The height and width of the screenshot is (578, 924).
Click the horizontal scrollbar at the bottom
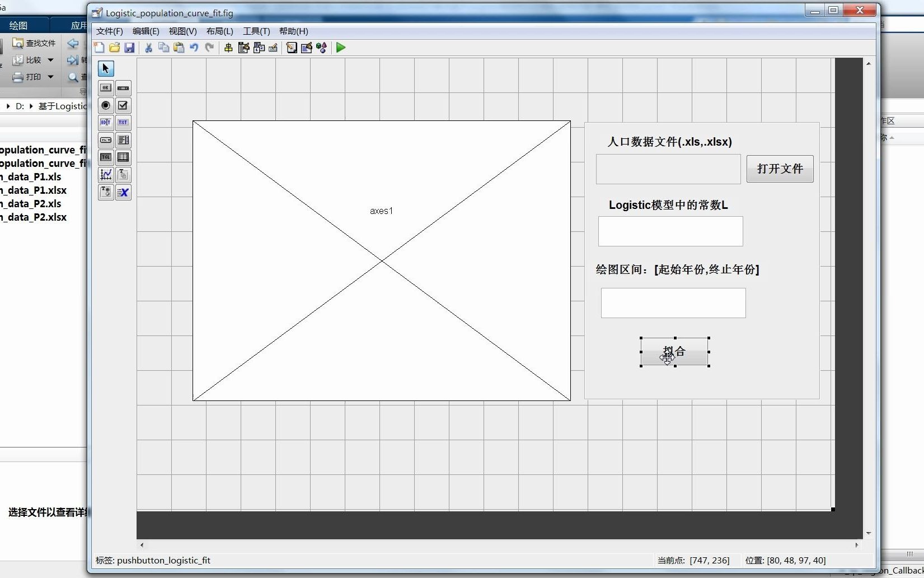[498, 544]
